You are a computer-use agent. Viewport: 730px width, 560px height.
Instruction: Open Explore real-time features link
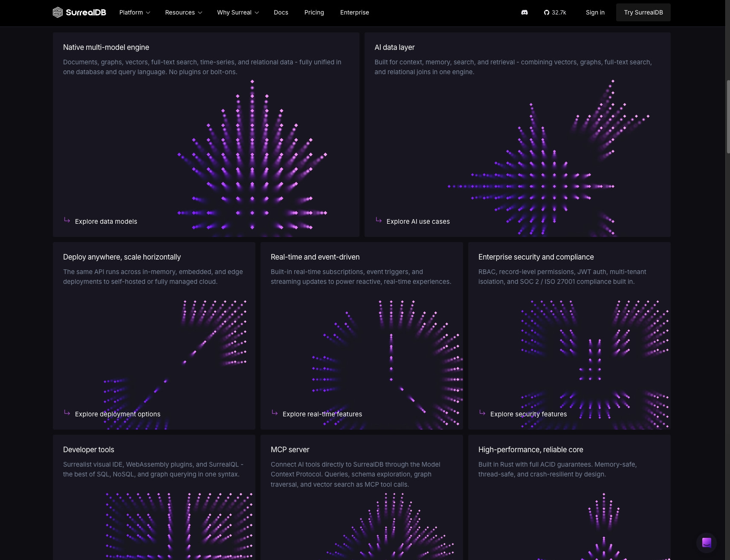coord(322,414)
